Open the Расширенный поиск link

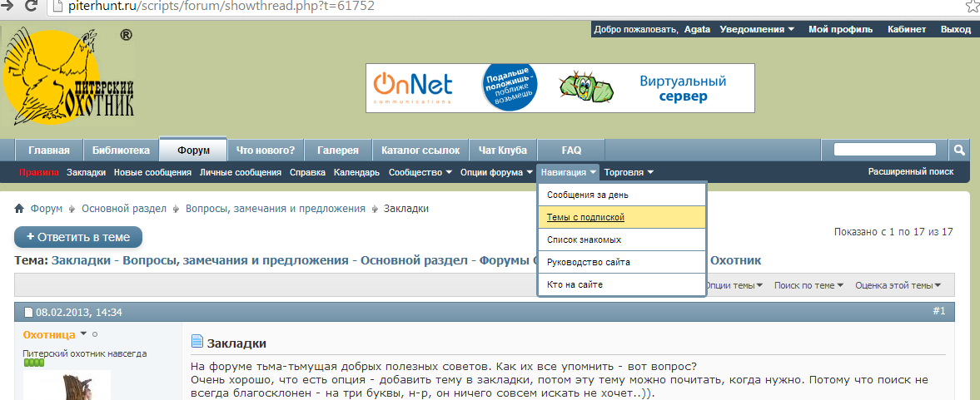(910, 172)
